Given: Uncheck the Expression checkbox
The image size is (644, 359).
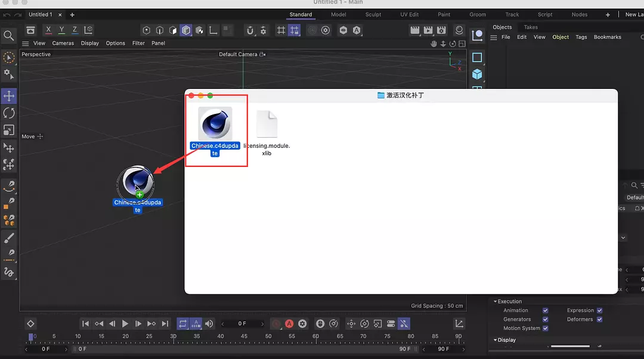Looking at the screenshot, I should click(x=600, y=311).
